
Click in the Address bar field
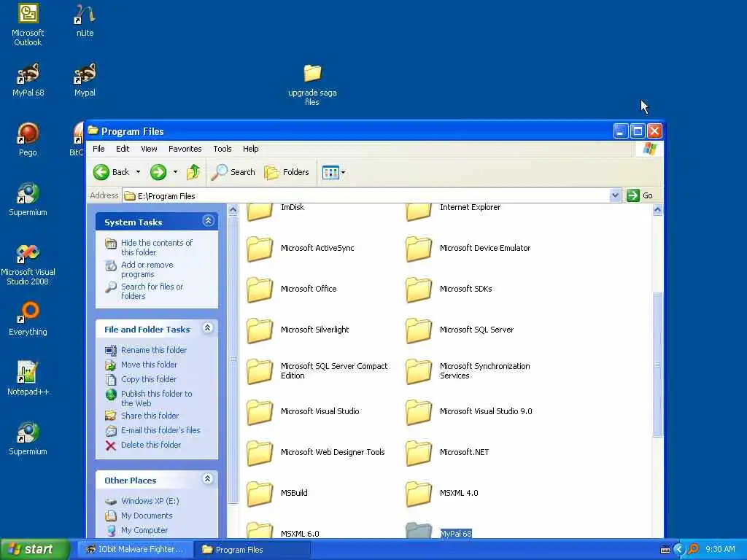coord(366,195)
